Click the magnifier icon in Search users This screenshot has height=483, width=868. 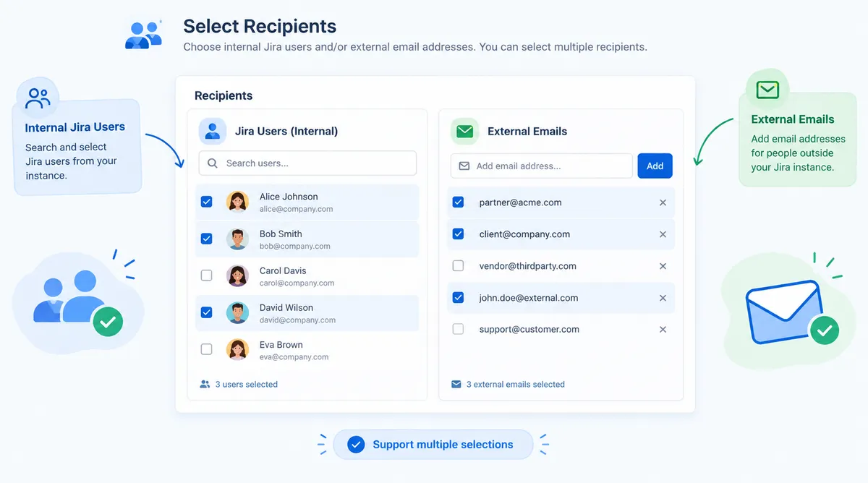pos(213,163)
